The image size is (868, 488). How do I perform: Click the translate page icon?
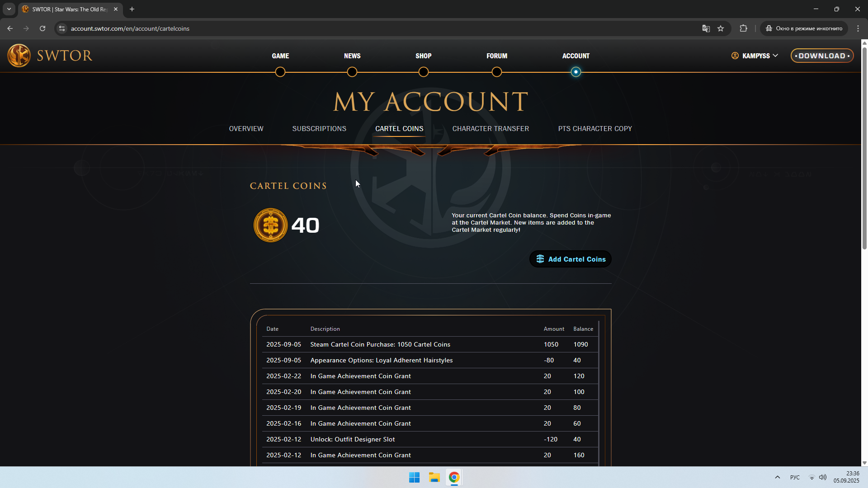pyautogui.click(x=706, y=28)
